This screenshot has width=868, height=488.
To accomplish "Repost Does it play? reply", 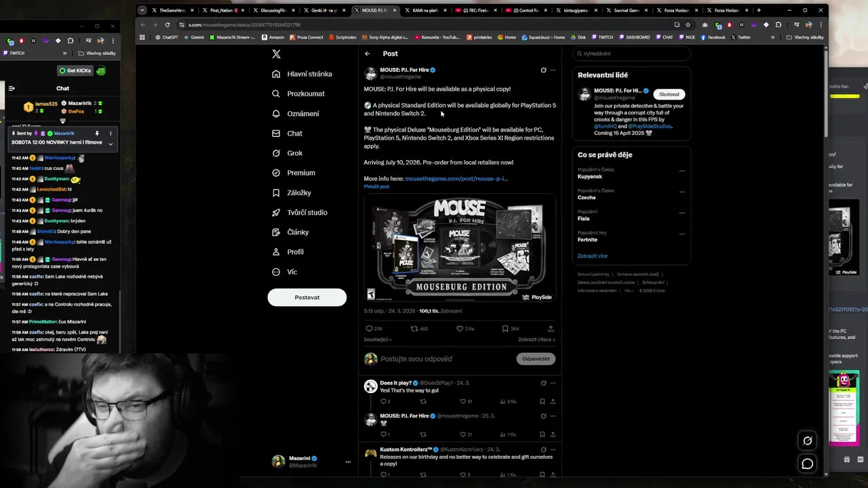I will coord(423,401).
